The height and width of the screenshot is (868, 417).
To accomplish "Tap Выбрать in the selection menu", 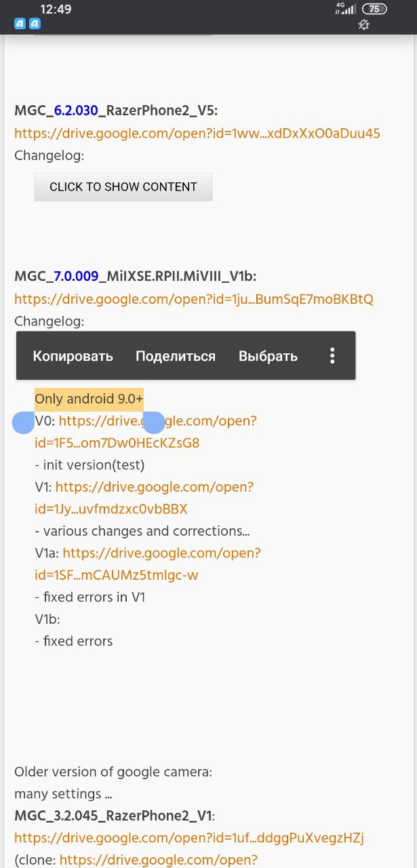I will tap(268, 356).
